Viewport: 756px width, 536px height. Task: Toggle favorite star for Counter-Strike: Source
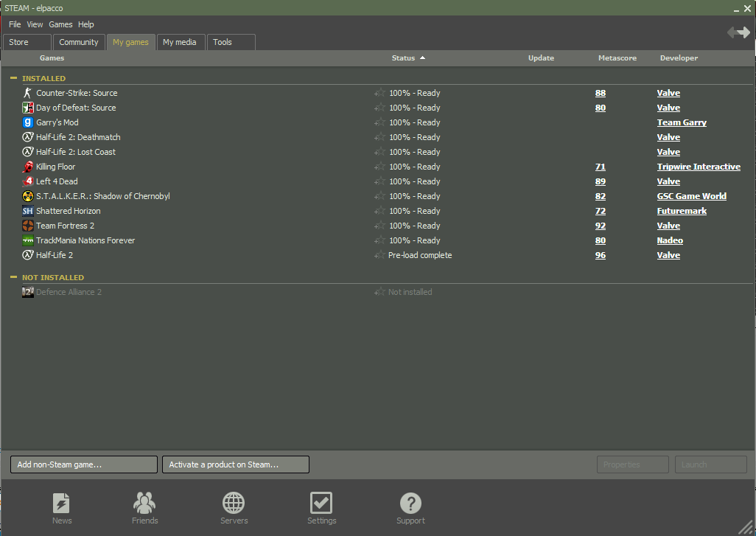click(x=380, y=93)
